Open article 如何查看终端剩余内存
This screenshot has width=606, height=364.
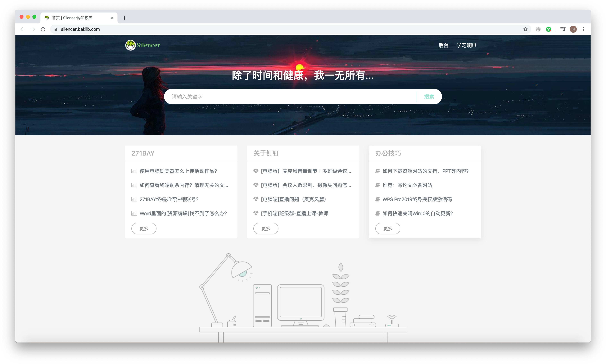(x=184, y=185)
